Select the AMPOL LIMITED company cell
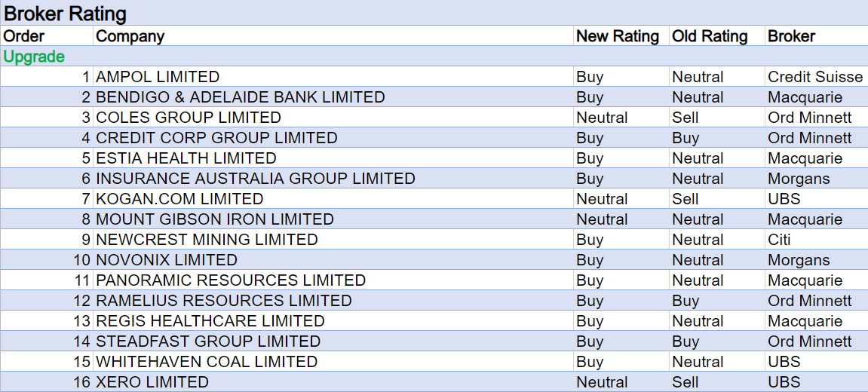The width and height of the screenshot is (868, 392). coord(158,77)
